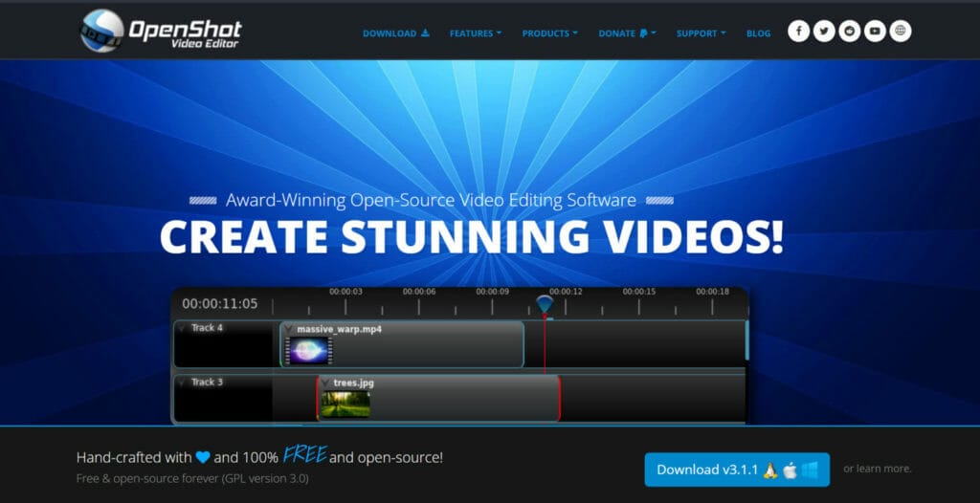Viewport: 980px width, 503px height.
Task: Expand the SUPPORT dropdown menu
Action: pos(702,33)
